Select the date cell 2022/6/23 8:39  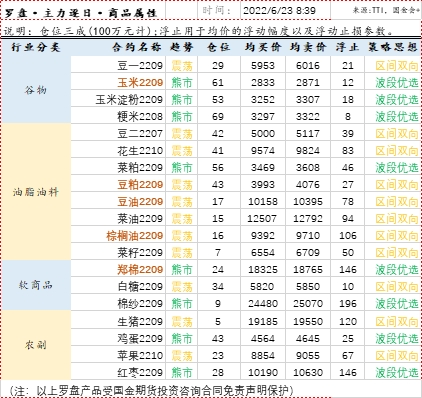click(x=279, y=11)
